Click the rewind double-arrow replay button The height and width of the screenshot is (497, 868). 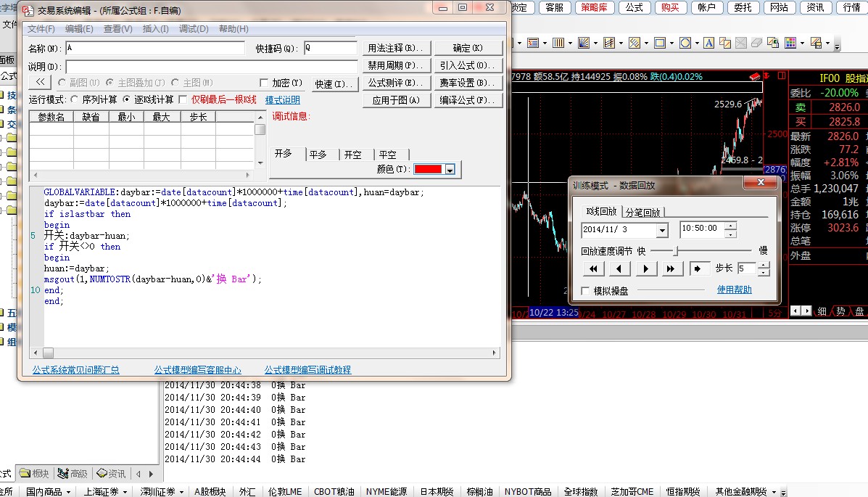coord(592,268)
